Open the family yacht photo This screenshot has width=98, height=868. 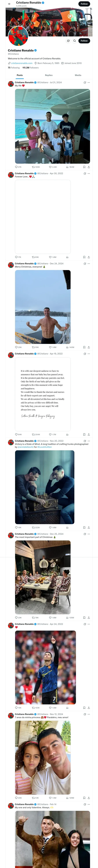[x=52, y=126]
